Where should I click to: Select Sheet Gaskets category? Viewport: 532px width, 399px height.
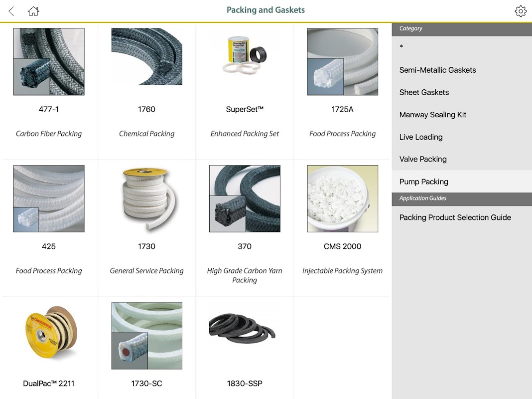point(462,92)
